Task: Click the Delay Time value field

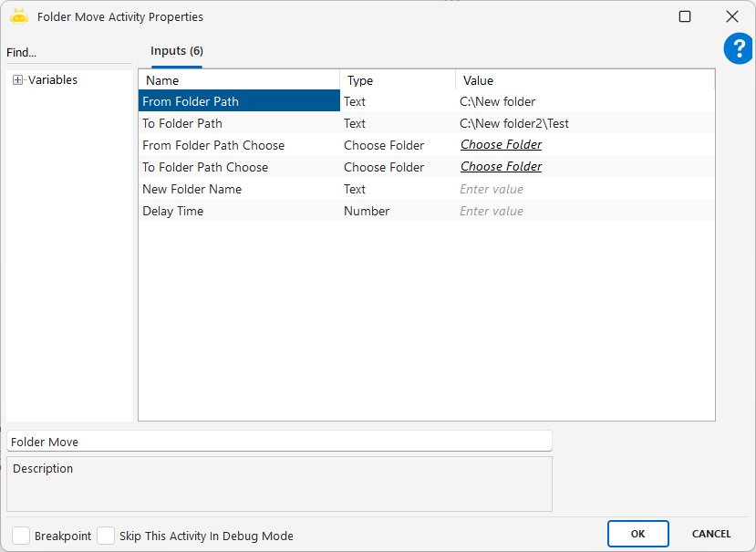Action: pos(584,211)
